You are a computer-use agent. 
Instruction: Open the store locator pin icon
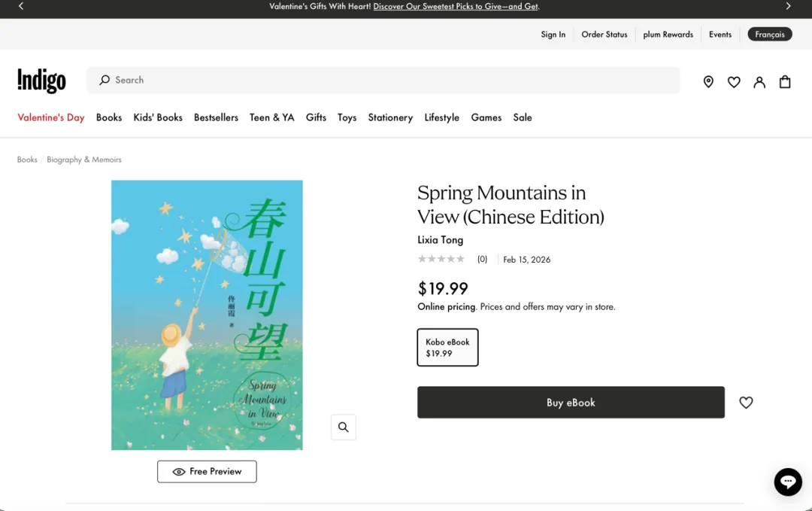point(708,82)
